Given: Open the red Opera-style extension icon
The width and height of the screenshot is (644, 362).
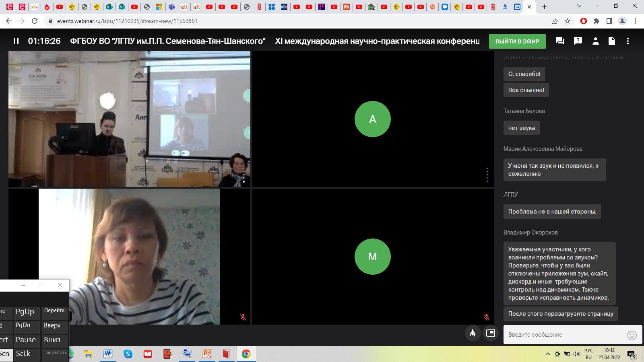Looking at the screenshot, I should pyautogui.click(x=584, y=21).
